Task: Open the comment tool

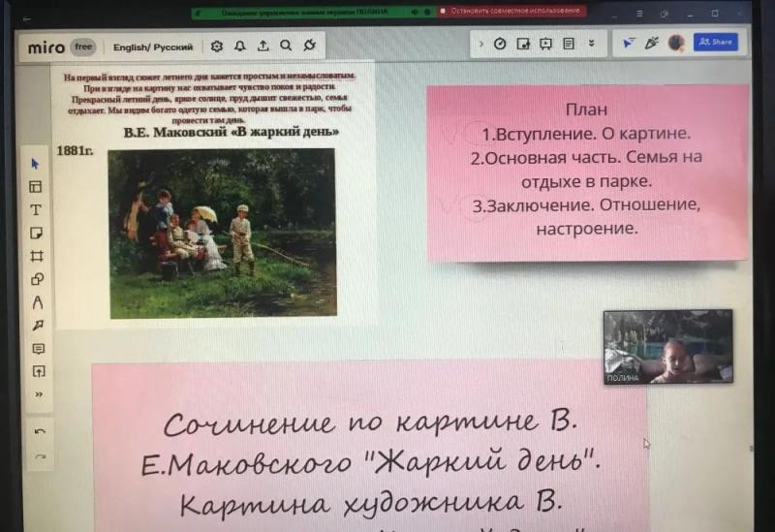Action: click(x=39, y=349)
